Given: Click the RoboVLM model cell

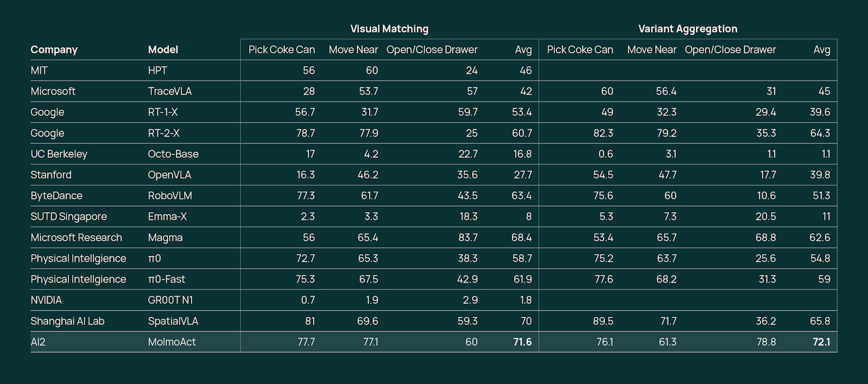Looking at the screenshot, I should click(x=170, y=195).
